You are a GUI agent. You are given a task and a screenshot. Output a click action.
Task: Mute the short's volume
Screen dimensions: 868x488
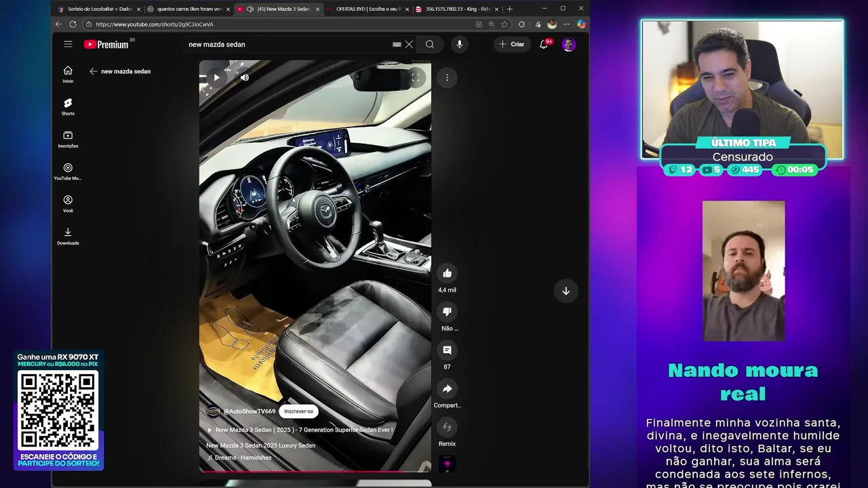pos(245,77)
